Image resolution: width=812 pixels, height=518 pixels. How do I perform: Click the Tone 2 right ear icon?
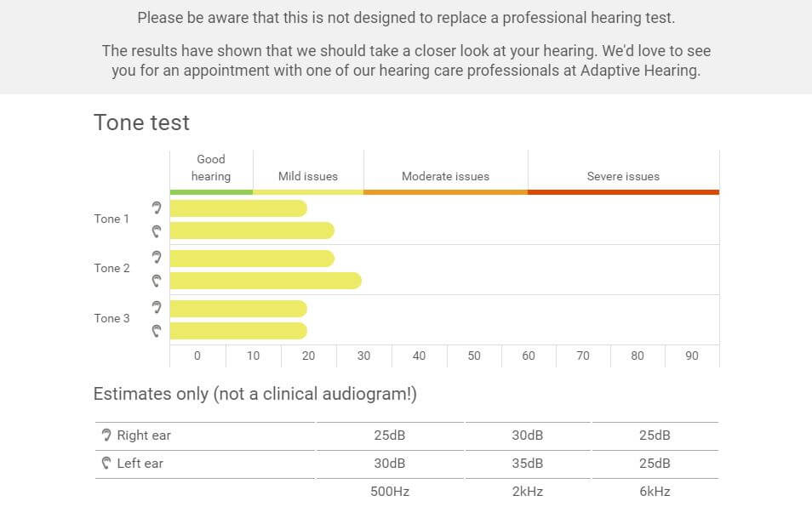click(x=157, y=257)
